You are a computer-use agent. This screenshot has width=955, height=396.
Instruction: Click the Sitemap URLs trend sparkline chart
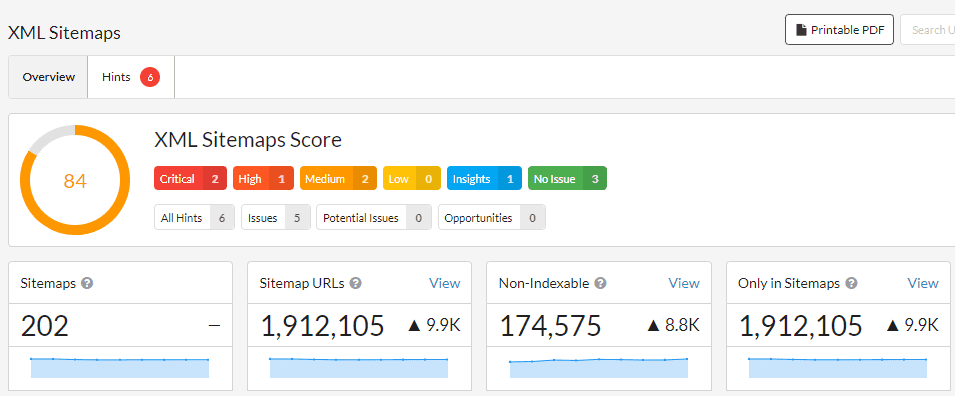point(359,368)
